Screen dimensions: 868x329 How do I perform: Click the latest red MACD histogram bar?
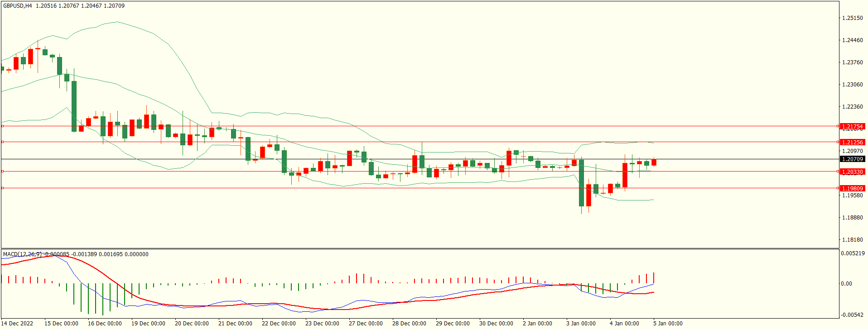654,278
